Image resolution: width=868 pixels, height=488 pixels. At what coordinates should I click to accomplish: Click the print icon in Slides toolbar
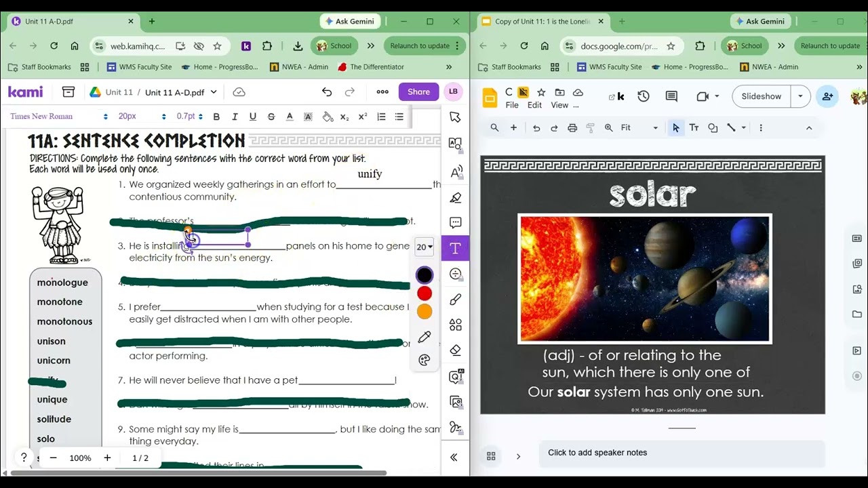coord(572,127)
